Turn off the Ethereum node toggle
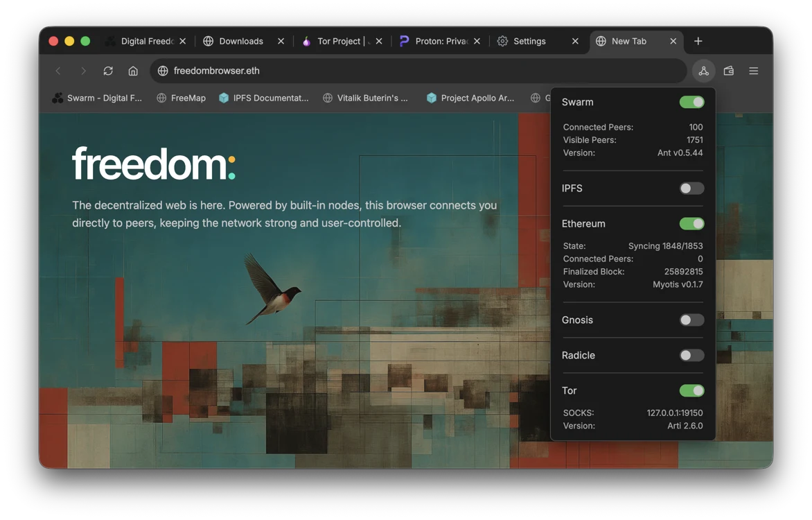The image size is (812, 520). [692, 223]
